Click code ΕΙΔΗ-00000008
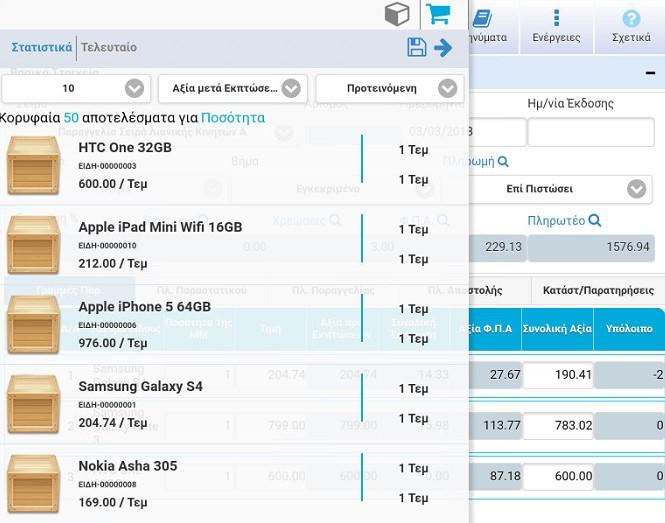The height and width of the screenshot is (523, 665). pos(107,484)
